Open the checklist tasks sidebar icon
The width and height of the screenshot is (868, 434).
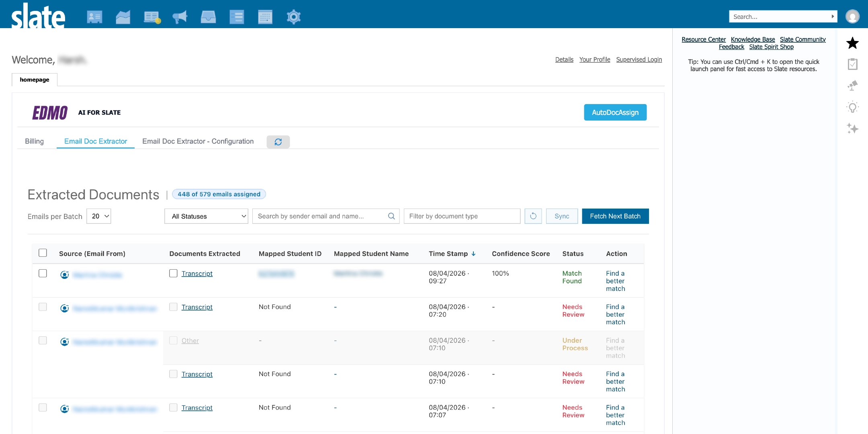tap(852, 64)
